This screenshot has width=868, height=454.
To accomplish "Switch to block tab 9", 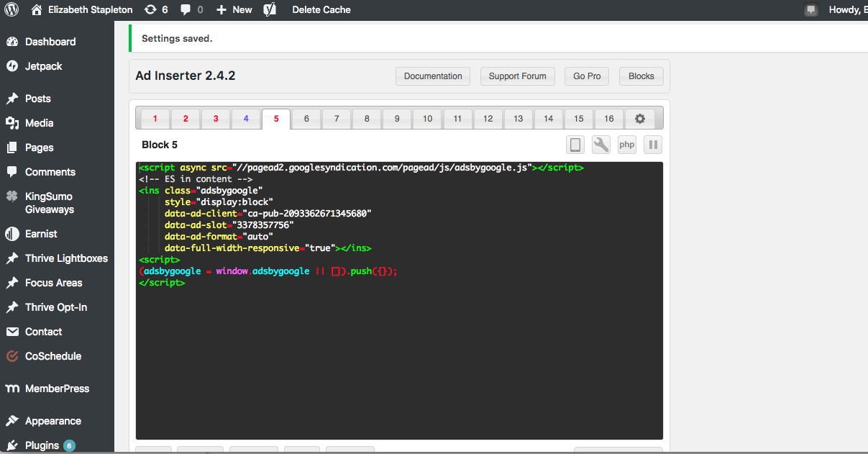I will coord(397,119).
